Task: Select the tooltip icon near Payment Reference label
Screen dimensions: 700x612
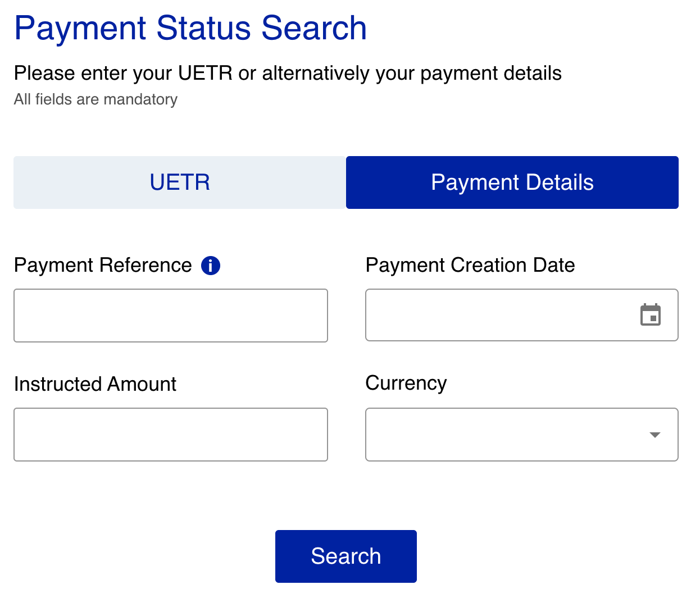Action: click(x=211, y=266)
